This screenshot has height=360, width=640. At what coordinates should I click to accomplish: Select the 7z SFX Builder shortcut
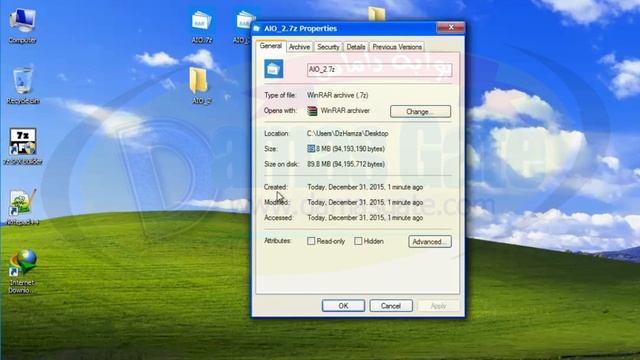pyautogui.click(x=23, y=147)
